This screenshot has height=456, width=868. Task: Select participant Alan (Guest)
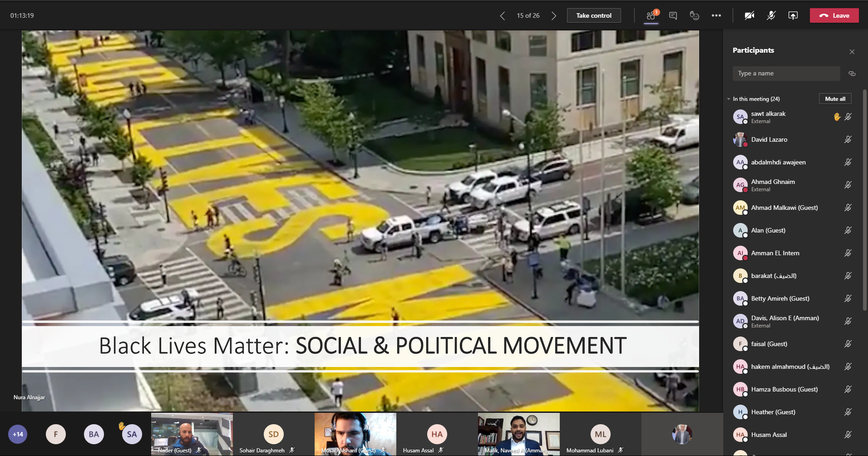pyautogui.click(x=793, y=230)
